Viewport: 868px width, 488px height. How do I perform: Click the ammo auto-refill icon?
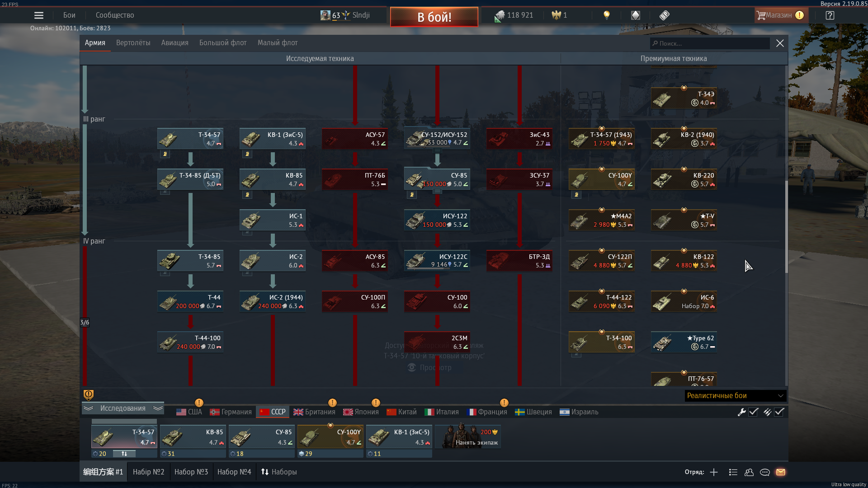767,412
